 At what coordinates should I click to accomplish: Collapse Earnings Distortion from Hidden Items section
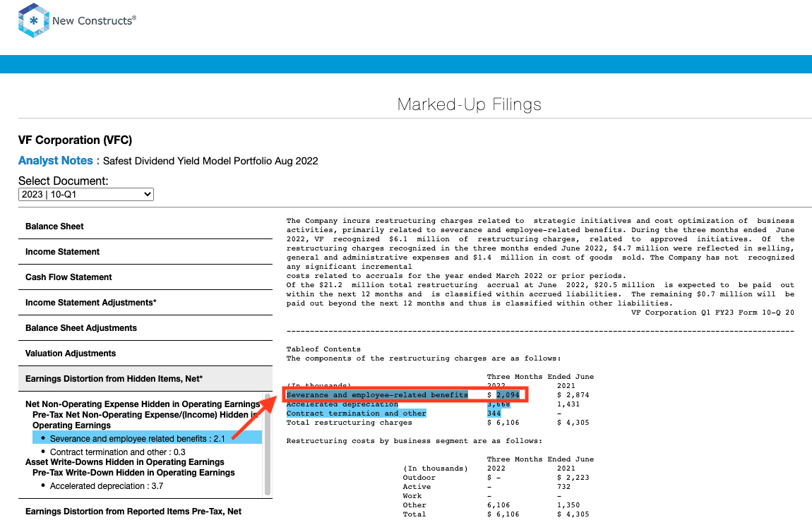(x=145, y=379)
